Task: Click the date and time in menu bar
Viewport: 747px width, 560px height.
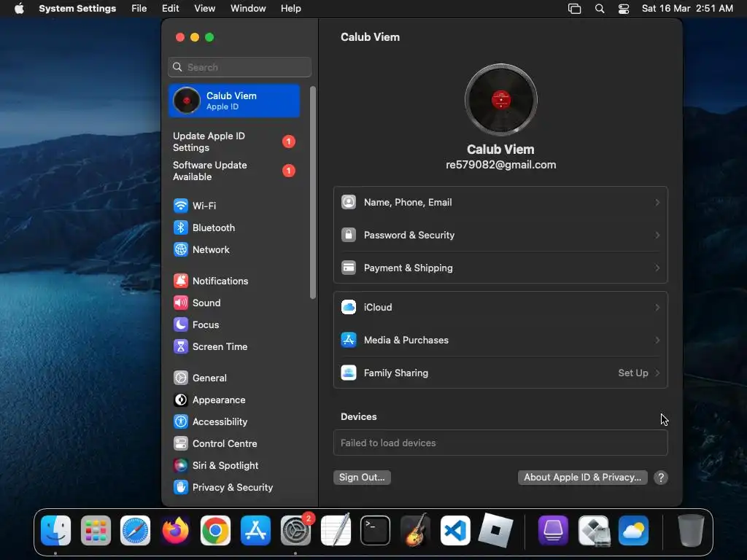Action: [x=687, y=9]
